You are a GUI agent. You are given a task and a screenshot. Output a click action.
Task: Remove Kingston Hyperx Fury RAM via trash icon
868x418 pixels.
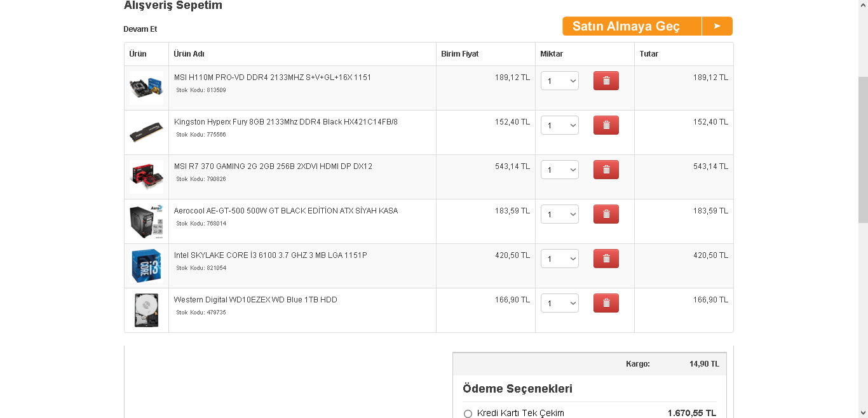coord(606,125)
